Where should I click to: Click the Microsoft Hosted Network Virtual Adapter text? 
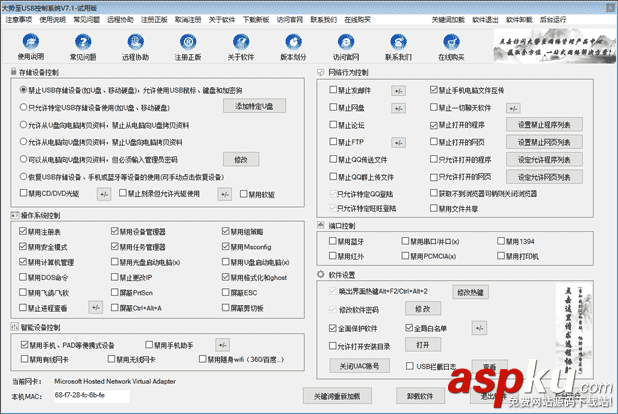(115, 381)
